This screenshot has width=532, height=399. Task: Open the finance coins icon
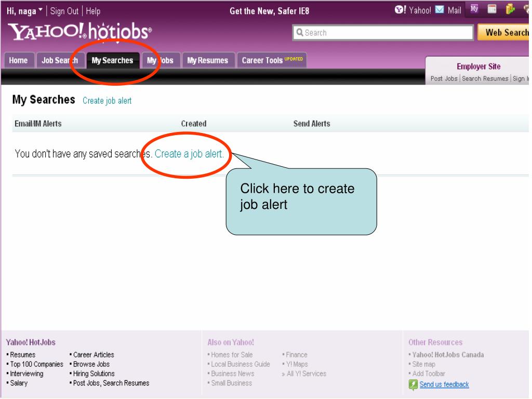510,9
